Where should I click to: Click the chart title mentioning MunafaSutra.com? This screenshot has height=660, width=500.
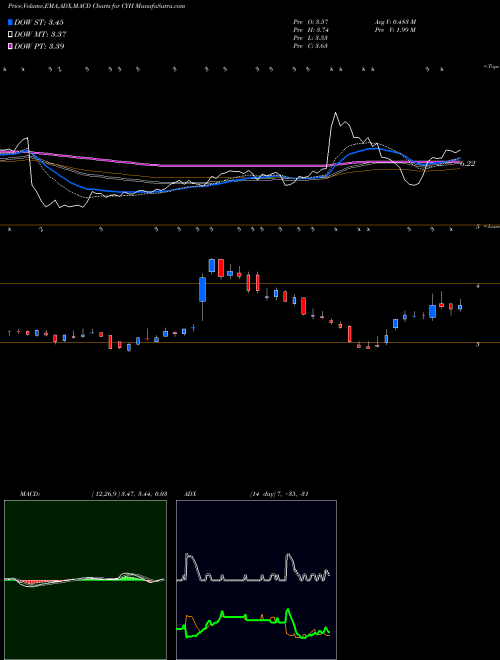pyautogui.click(x=96, y=6)
